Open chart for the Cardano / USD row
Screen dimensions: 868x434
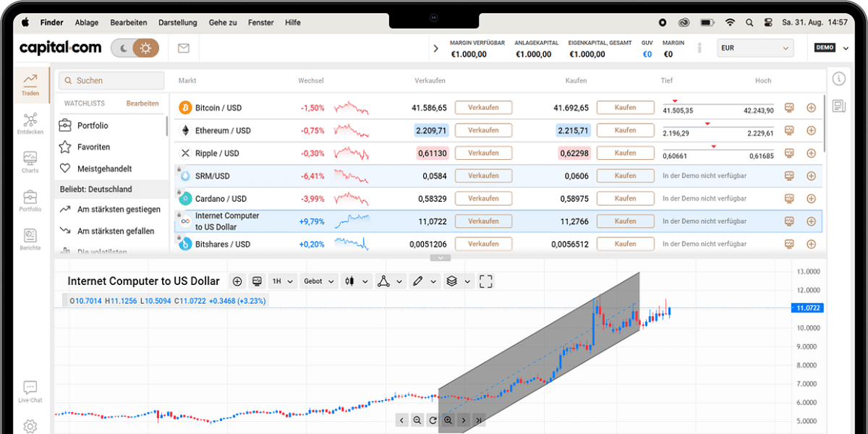[789, 198]
